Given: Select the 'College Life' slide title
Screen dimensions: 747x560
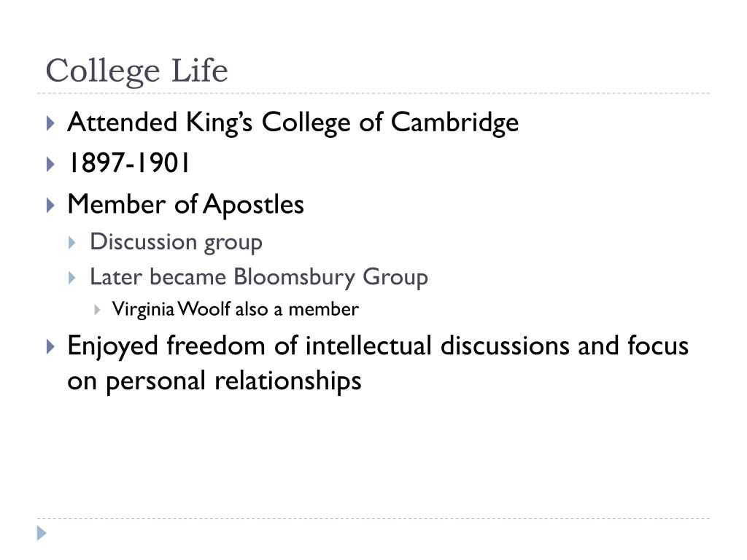Looking at the screenshot, I should click(x=136, y=71).
